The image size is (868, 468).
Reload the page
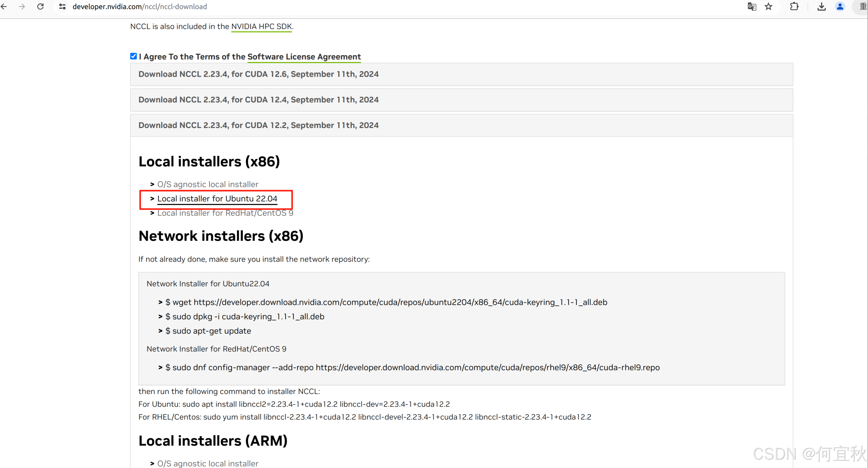41,6
